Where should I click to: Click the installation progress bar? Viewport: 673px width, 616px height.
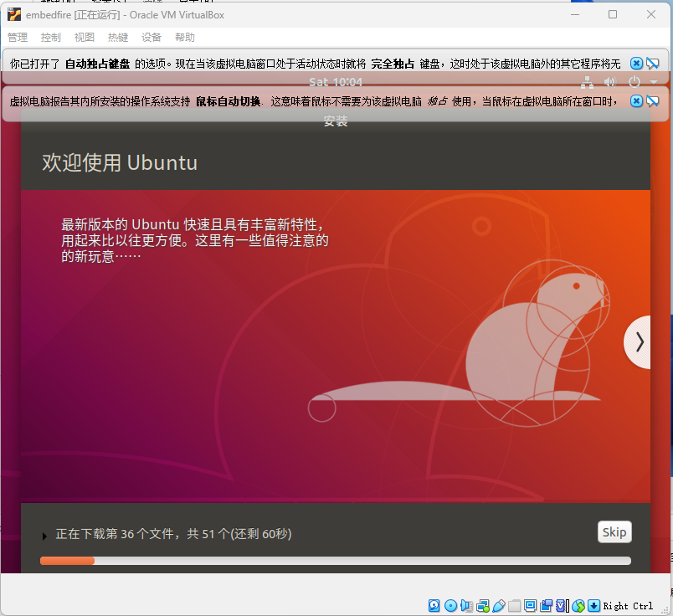click(x=335, y=561)
